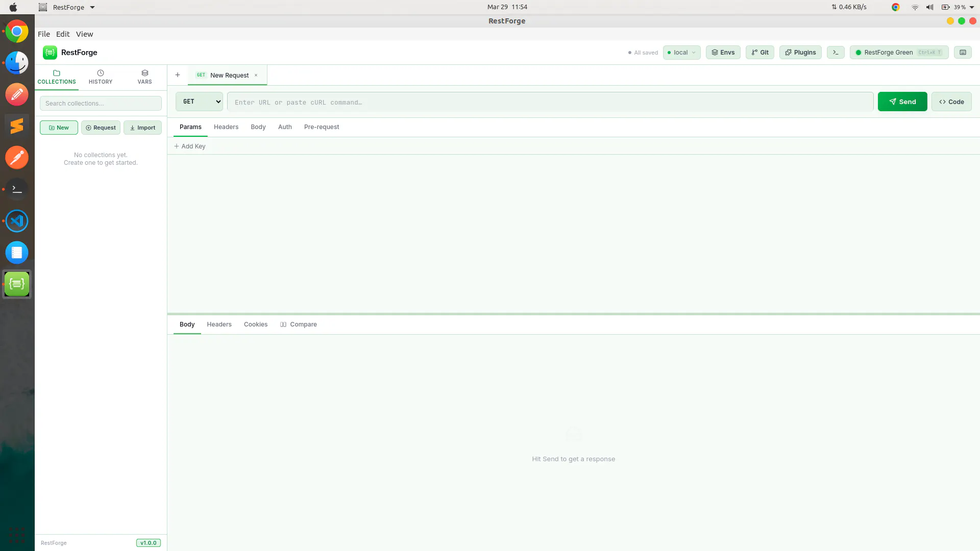Open the HTTP method GET dropdown
The image size is (980, 551).
pyautogui.click(x=200, y=102)
